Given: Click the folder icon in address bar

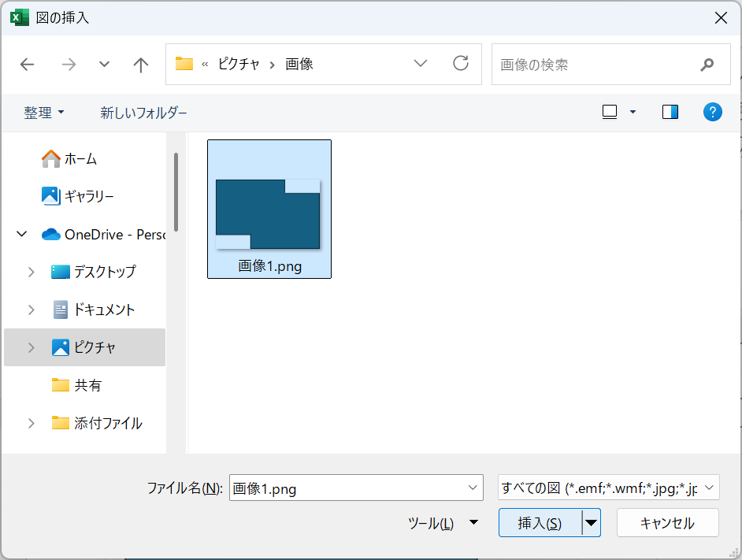Looking at the screenshot, I should (184, 64).
